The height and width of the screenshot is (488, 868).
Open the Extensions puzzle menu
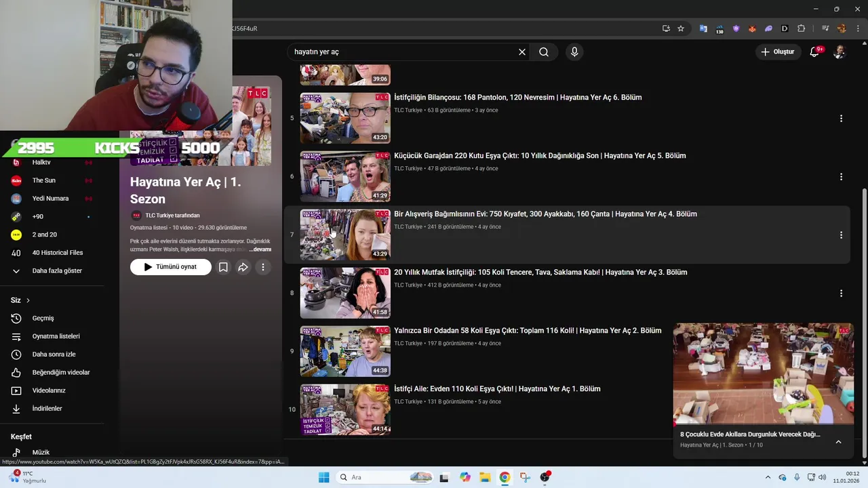(801, 28)
